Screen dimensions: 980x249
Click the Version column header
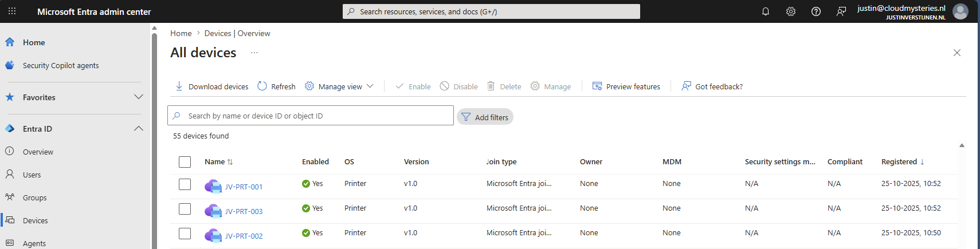pos(416,162)
